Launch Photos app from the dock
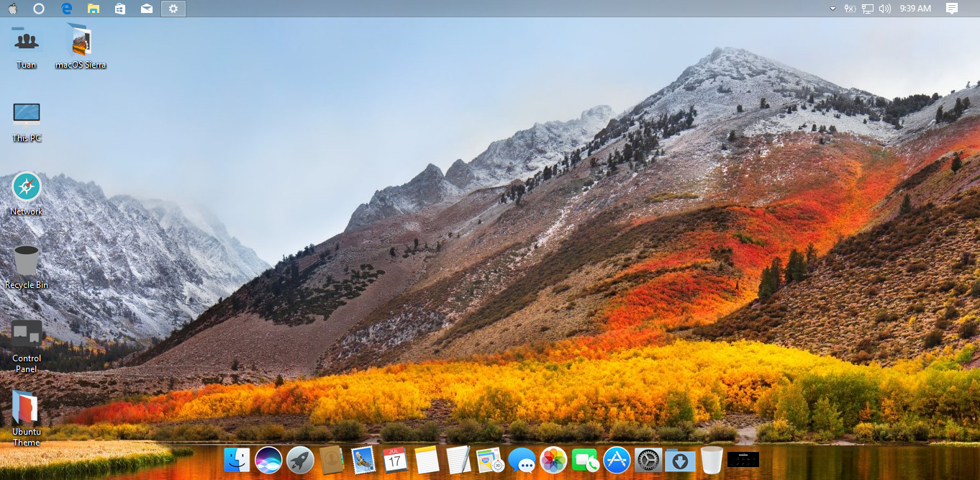 click(553, 460)
